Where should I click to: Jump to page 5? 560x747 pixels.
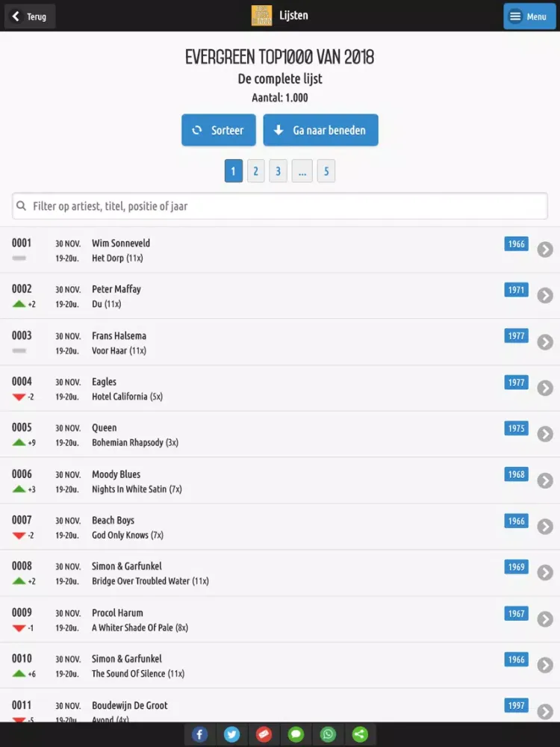pos(326,171)
